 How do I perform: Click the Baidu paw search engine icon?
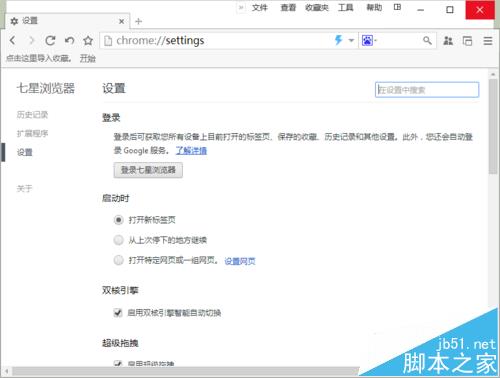(x=367, y=41)
